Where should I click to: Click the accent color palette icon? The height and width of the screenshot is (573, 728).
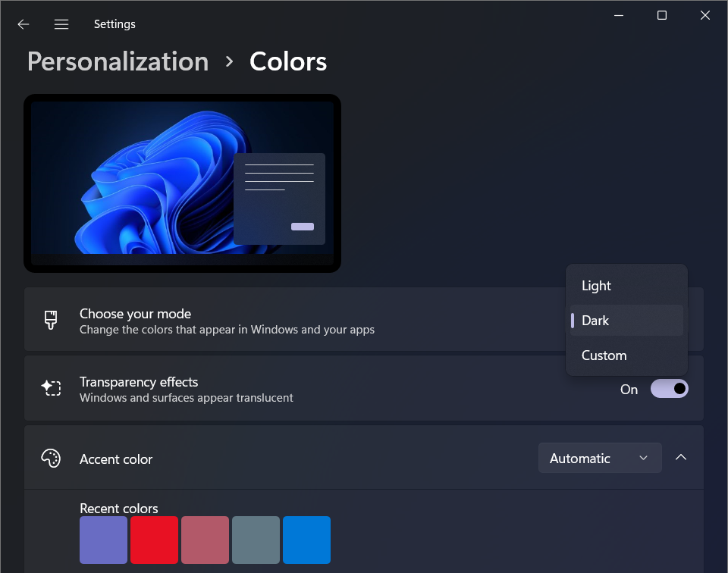(x=50, y=458)
